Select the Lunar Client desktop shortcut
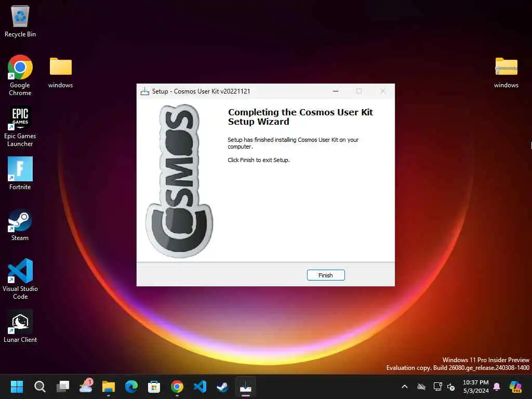 click(20, 326)
